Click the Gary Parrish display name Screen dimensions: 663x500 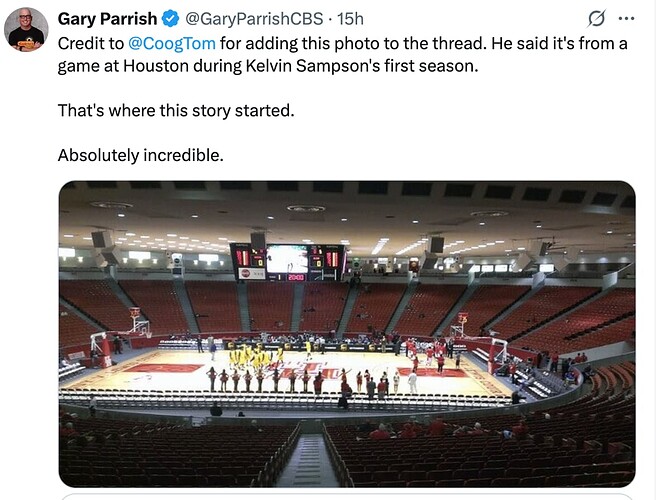click(x=108, y=19)
